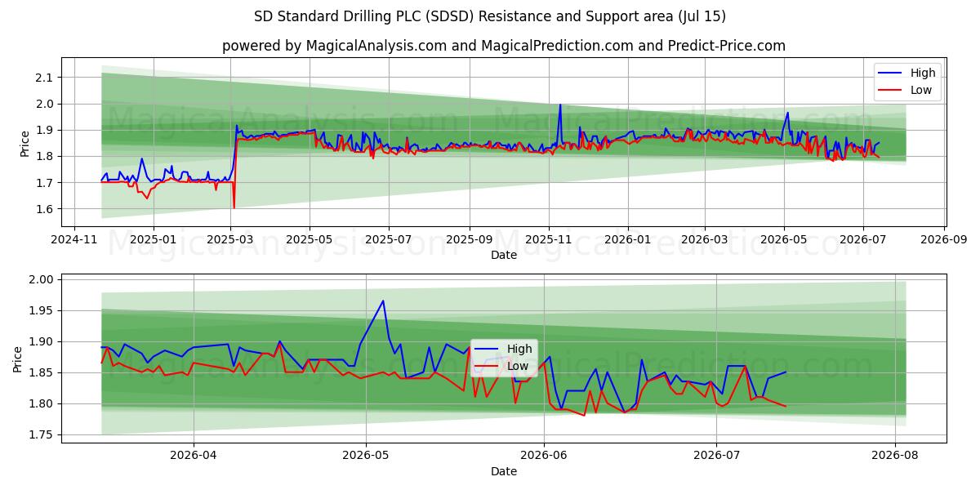The height and width of the screenshot is (490, 980).
Task: Click the bottom chart 'Price' y-axis label
Action: pyautogui.click(x=18, y=358)
